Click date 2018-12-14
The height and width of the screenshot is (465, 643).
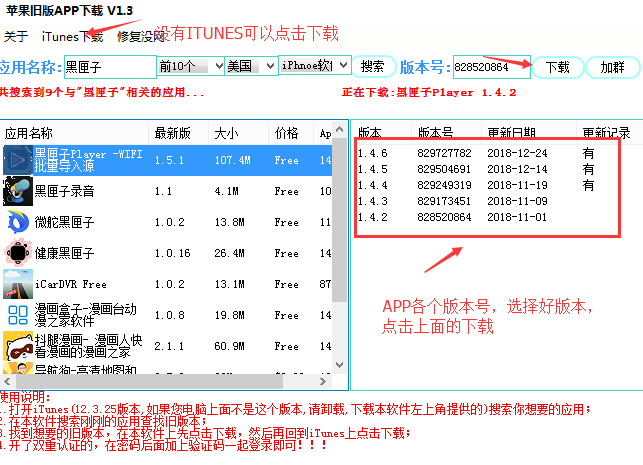517,169
